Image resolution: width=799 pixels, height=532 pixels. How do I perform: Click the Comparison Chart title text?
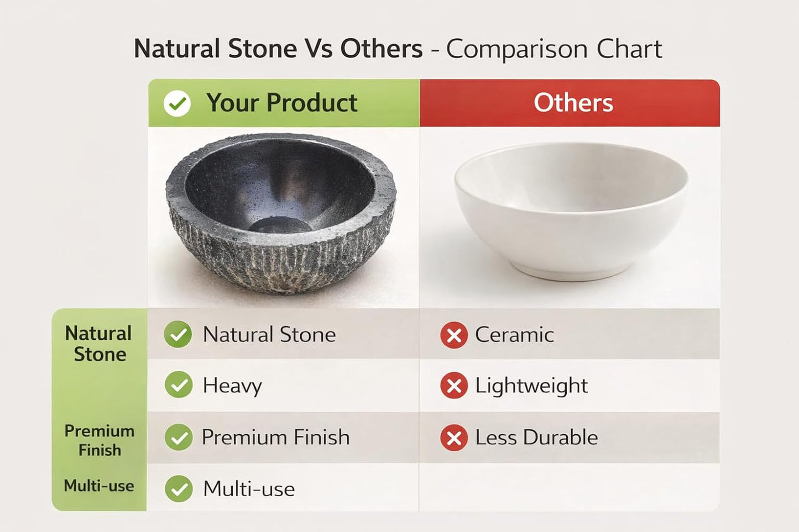click(554, 49)
